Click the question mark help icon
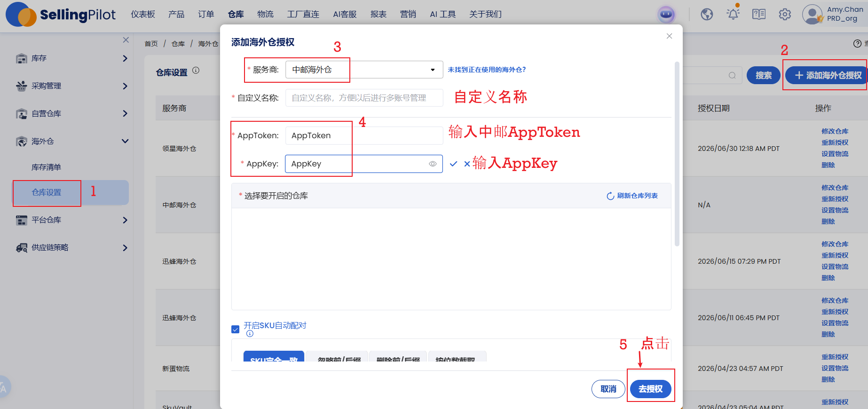 [857, 44]
